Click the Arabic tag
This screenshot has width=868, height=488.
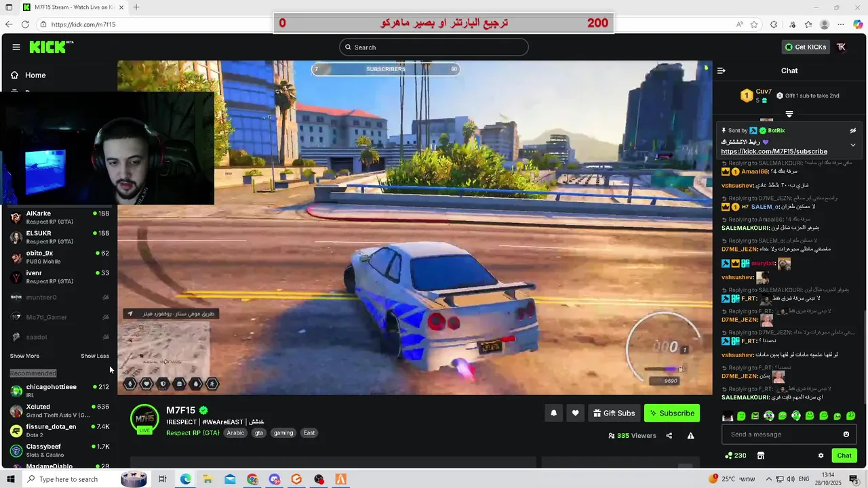235,433
